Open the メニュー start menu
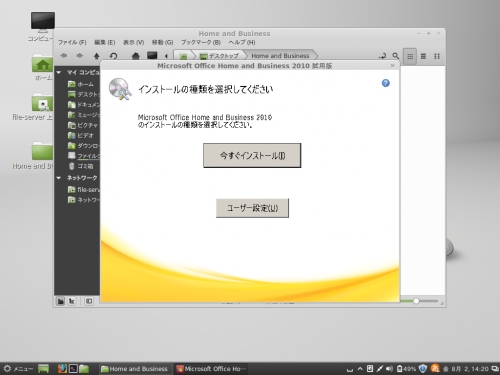The image size is (500, 375). click(x=18, y=369)
